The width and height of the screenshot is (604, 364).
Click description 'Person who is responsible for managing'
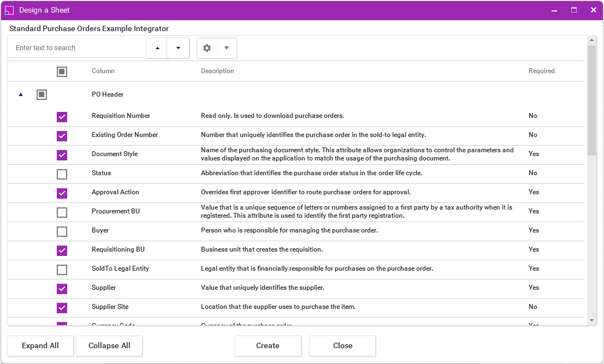point(289,230)
